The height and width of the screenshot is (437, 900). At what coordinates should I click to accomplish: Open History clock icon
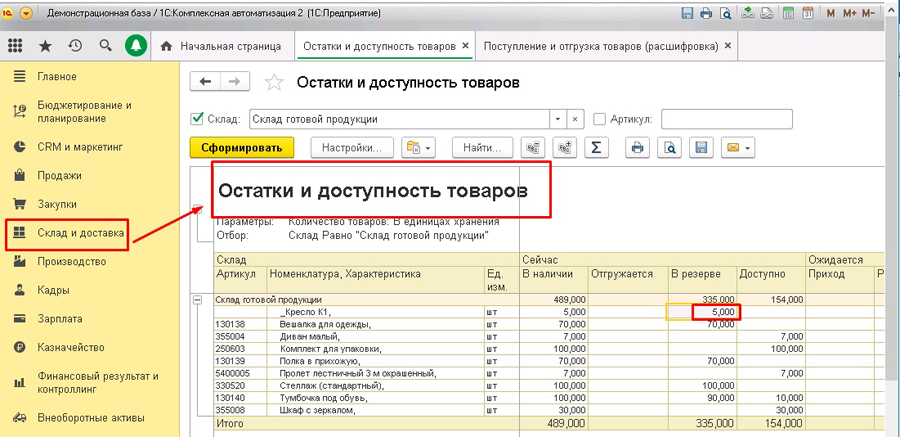[x=75, y=46]
